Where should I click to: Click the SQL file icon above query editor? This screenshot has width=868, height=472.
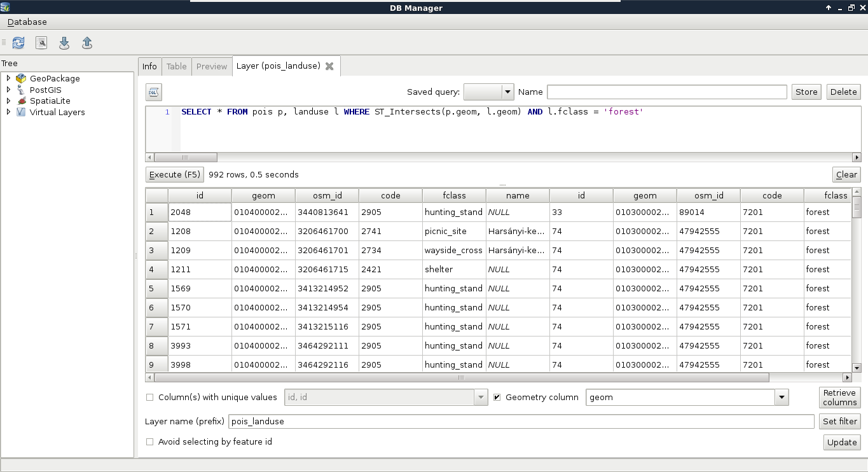tap(153, 92)
